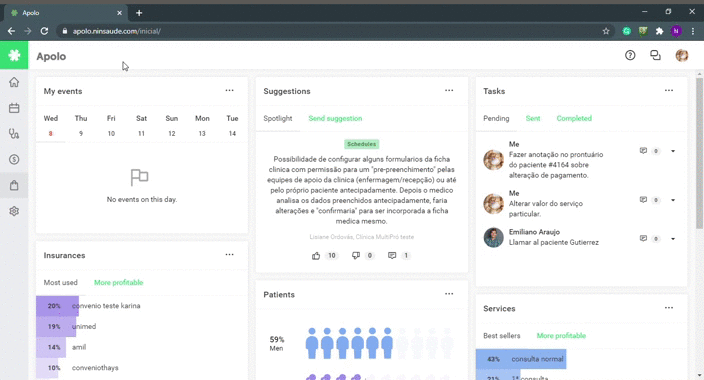Open Suggestions panel three-dot menu
Viewport: 704px width, 380px height.
coord(449,90)
